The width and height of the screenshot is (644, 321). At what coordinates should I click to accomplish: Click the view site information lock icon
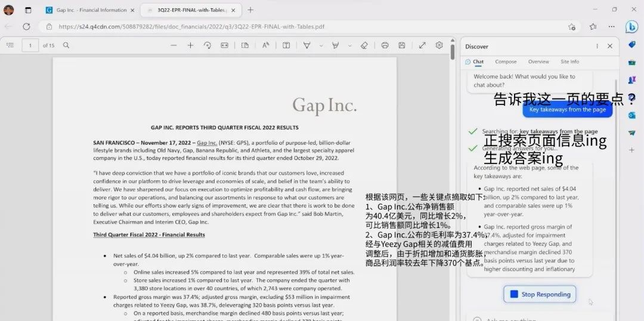click(49, 27)
